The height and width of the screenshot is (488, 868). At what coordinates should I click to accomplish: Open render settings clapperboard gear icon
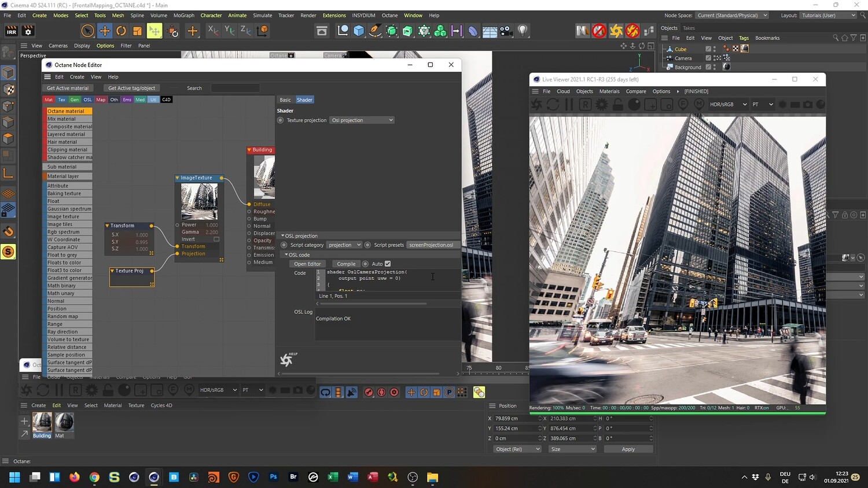[x=27, y=31]
